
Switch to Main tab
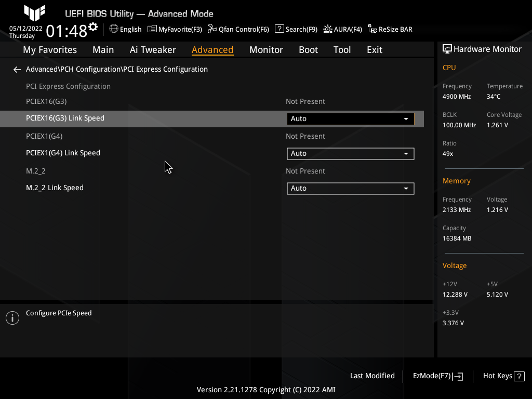[x=103, y=50]
